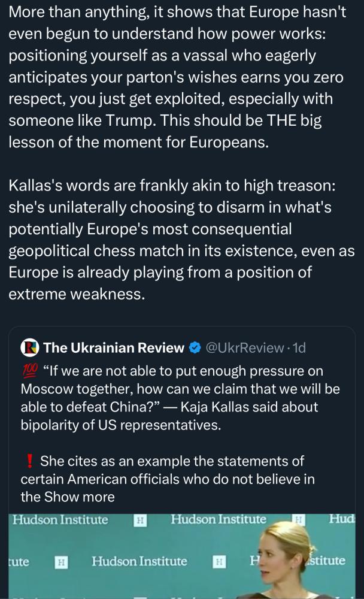This screenshot has height=599, width=364.
Task: Open the @UkrReview handle link
Action: pyautogui.click(x=244, y=348)
